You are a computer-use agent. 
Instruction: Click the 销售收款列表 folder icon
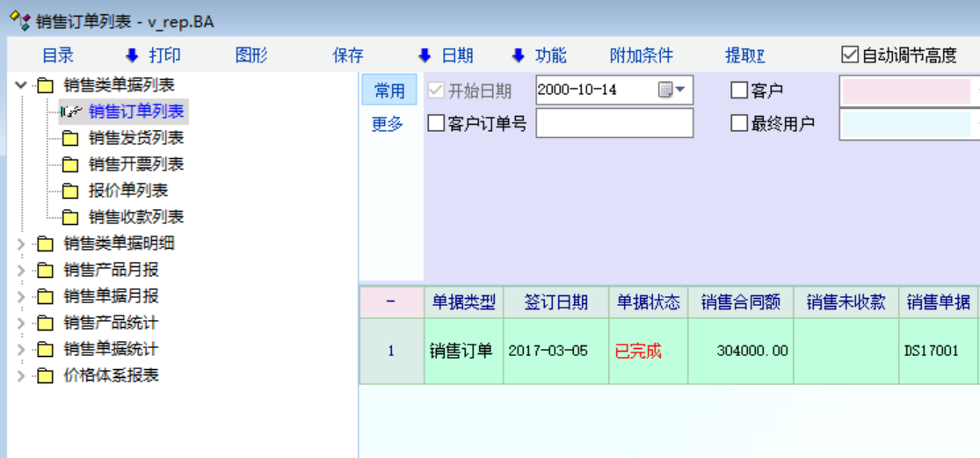70,217
